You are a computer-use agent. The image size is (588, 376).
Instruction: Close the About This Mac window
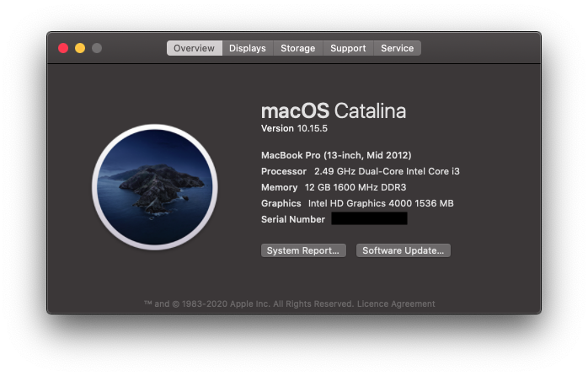(x=63, y=48)
